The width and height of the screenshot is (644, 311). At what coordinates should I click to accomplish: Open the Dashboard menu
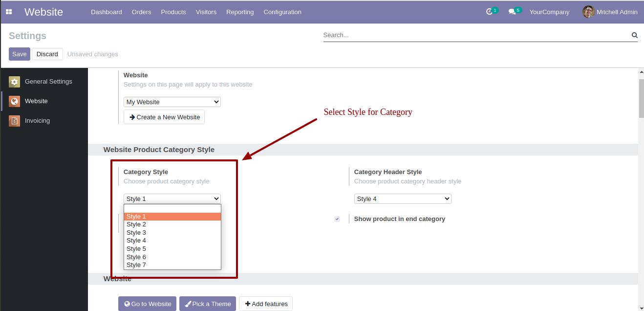[x=107, y=12]
